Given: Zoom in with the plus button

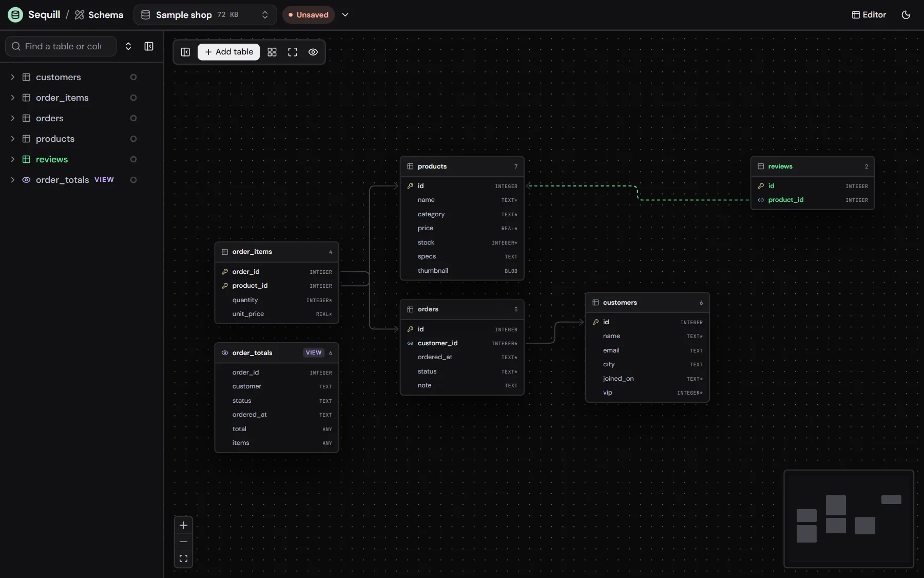Looking at the screenshot, I should (x=183, y=525).
